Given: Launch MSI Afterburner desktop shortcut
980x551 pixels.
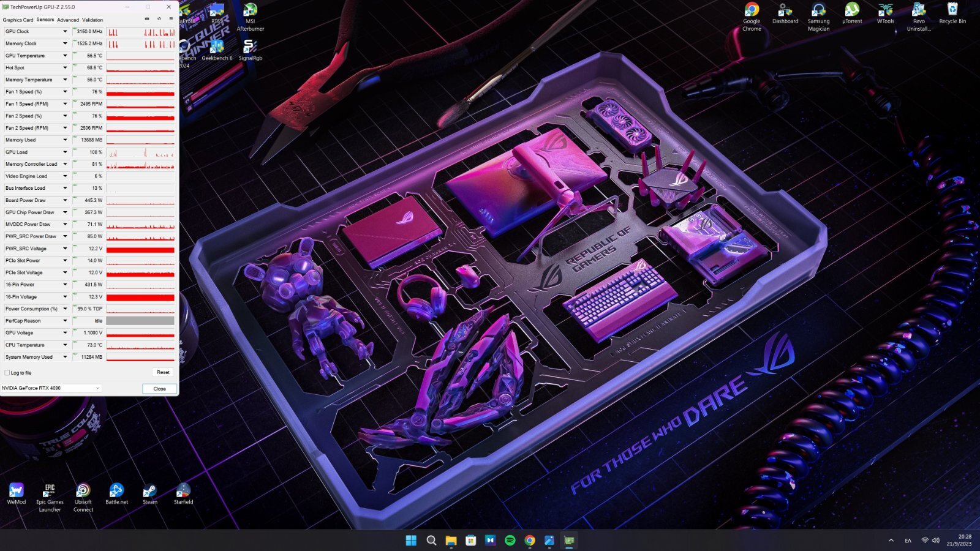Looking at the screenshot, I should 251,17.
